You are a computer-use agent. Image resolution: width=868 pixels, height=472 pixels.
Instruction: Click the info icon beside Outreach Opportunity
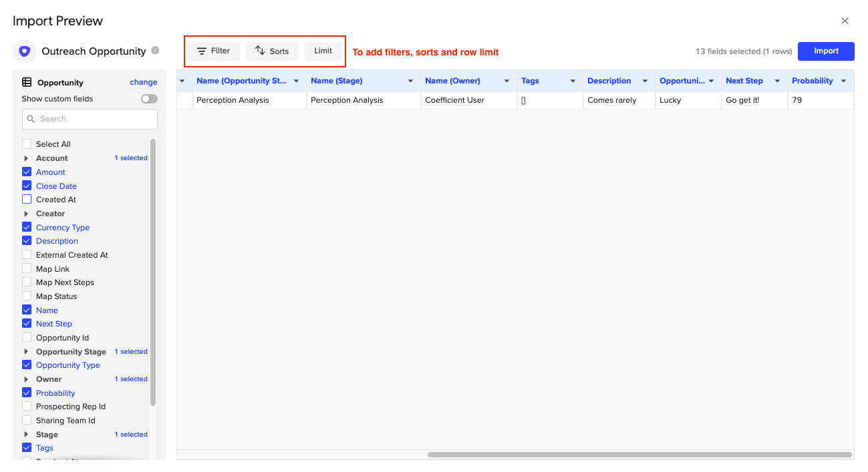click(155, 50)
